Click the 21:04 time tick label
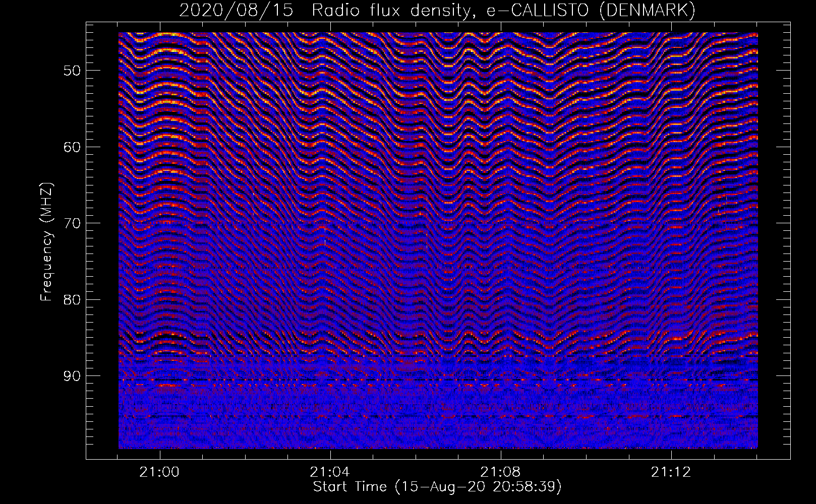 (330, 472)
